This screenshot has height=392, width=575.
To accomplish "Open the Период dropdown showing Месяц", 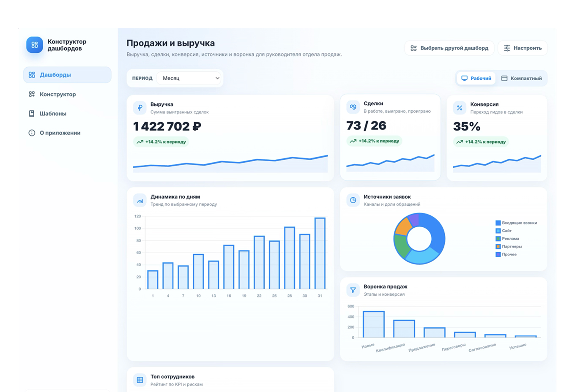I will 189,78.
